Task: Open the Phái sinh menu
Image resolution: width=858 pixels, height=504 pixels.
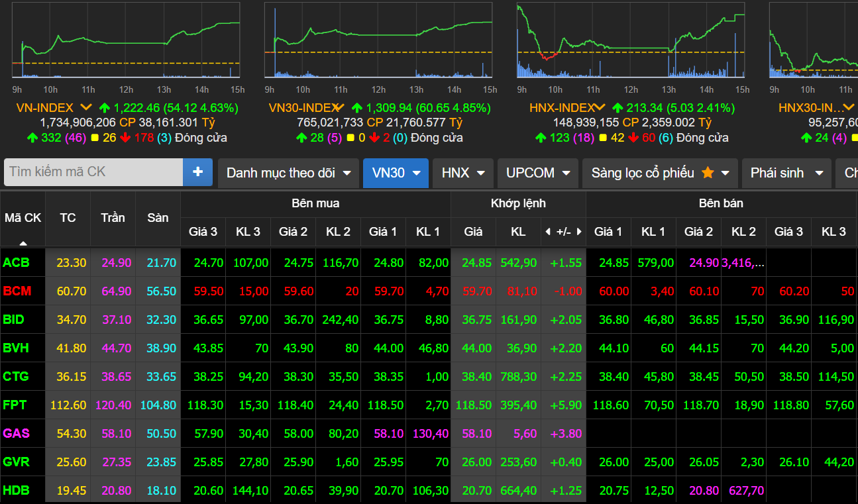Action: [786, 173]
